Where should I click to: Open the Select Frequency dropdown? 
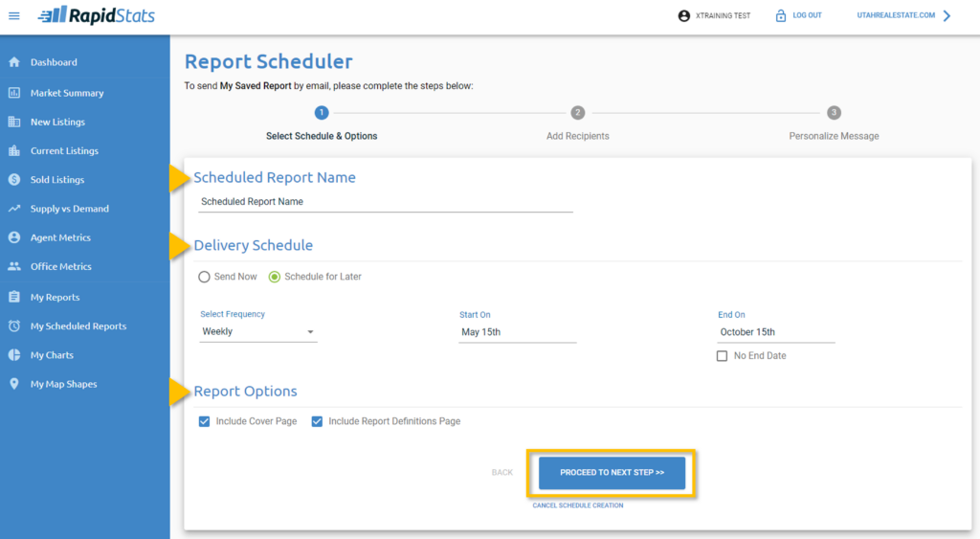coord(258,332)
